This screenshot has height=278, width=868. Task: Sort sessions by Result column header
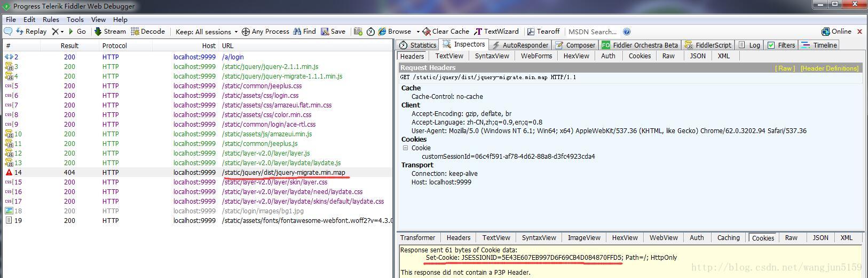[x=69, y=46]
